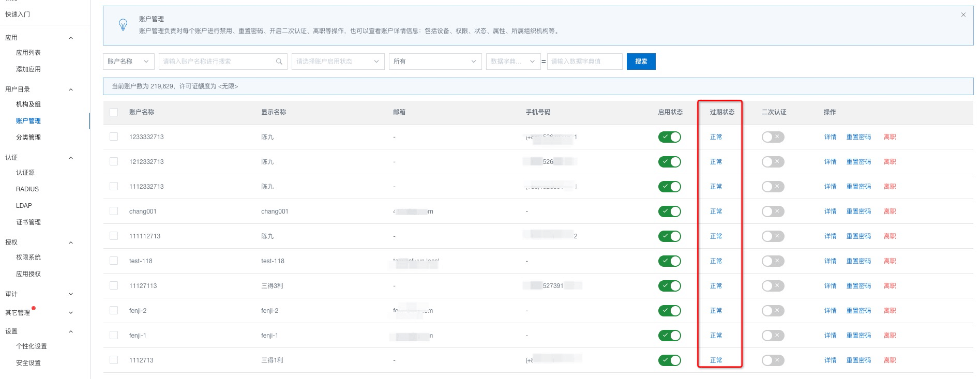Click 离职 for account 11127113
The image size is (980, 379).
[x=889, y=286]
